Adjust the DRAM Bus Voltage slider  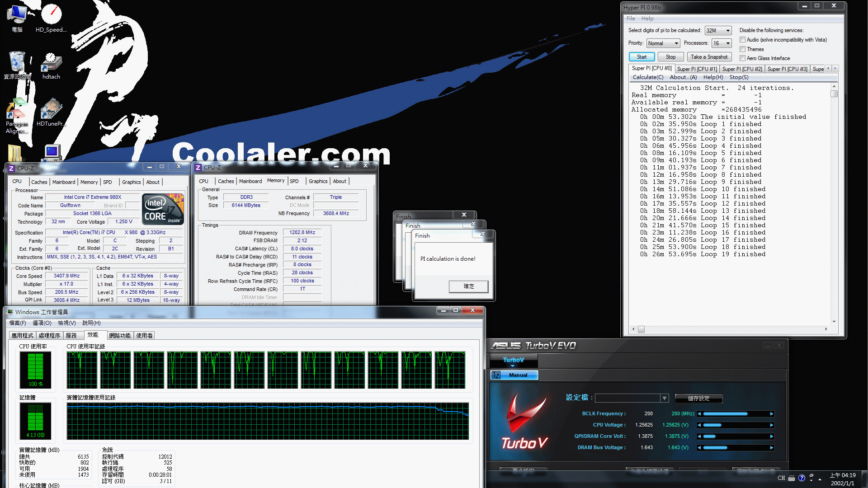pos(736,448)
